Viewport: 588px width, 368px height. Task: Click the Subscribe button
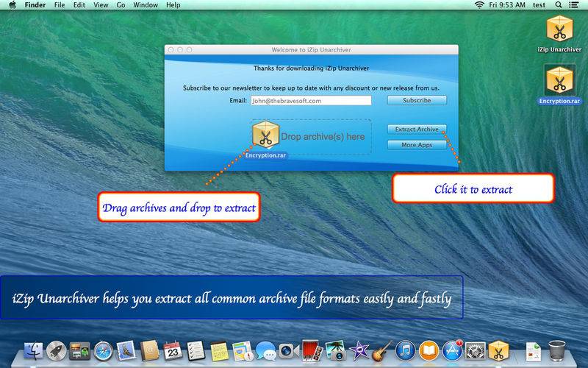tap(417, 100)
